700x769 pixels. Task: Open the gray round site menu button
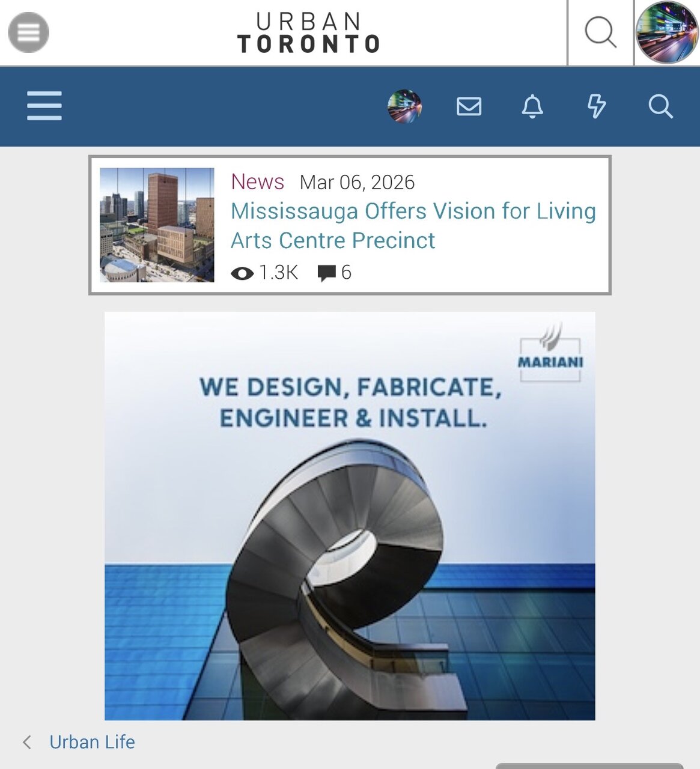point(28,32)
